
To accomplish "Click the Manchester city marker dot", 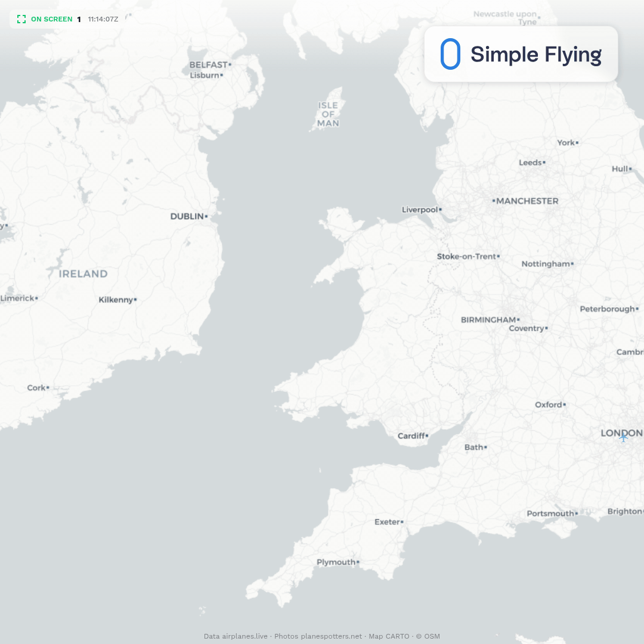I will point(494,201).
